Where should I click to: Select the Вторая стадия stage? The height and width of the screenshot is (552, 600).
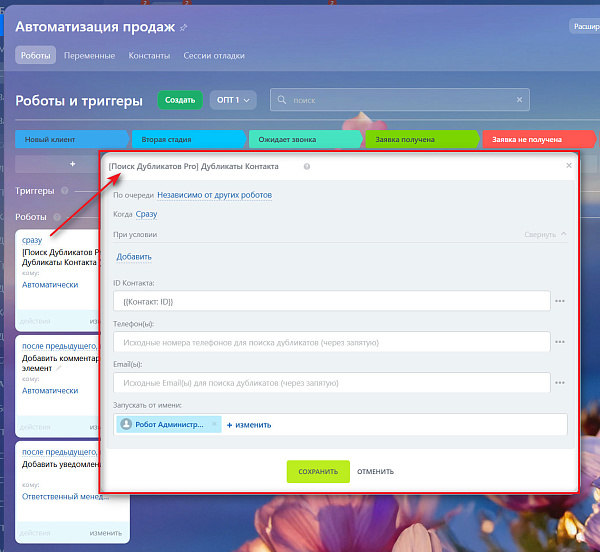[189, 139]
